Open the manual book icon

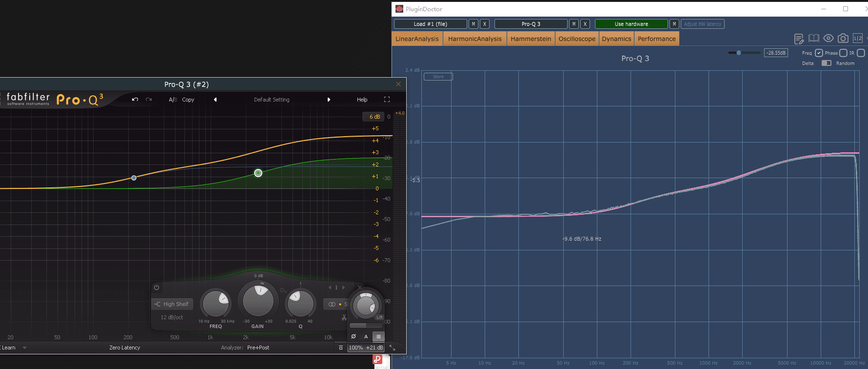(813, 38)
